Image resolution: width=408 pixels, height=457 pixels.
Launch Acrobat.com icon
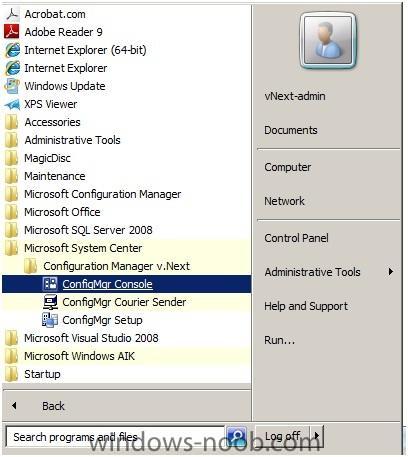[12, 14]
